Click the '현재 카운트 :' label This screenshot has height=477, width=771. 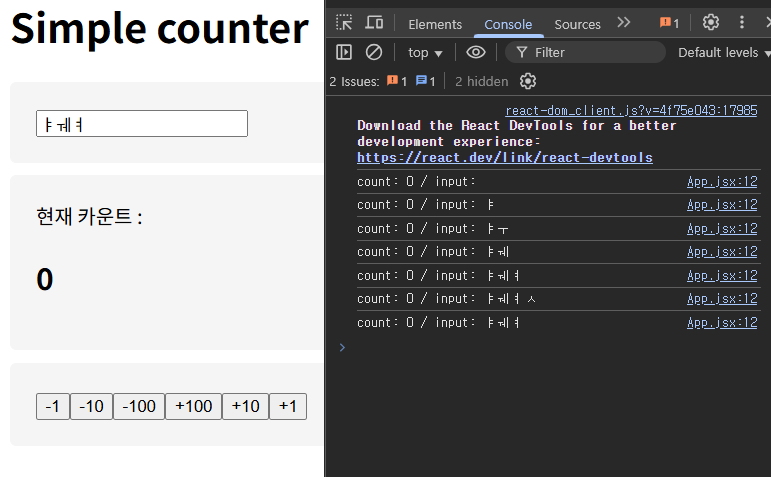89,216
